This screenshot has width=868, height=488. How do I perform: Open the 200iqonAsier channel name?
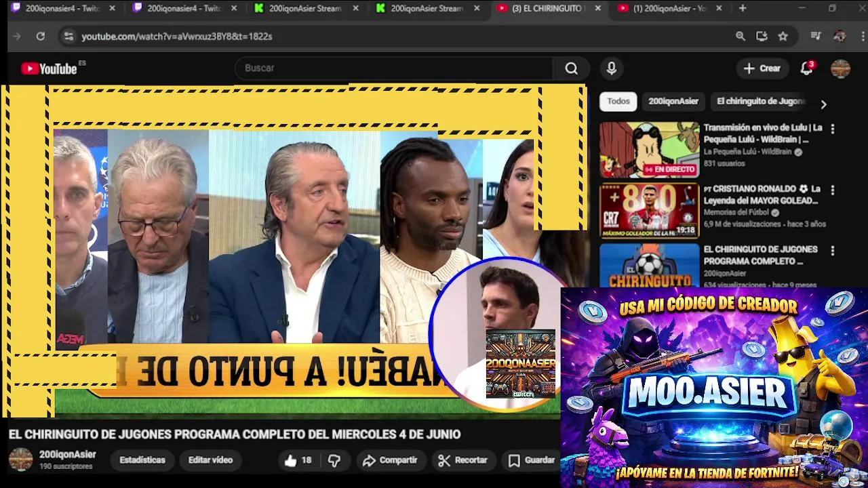(67, 455)
